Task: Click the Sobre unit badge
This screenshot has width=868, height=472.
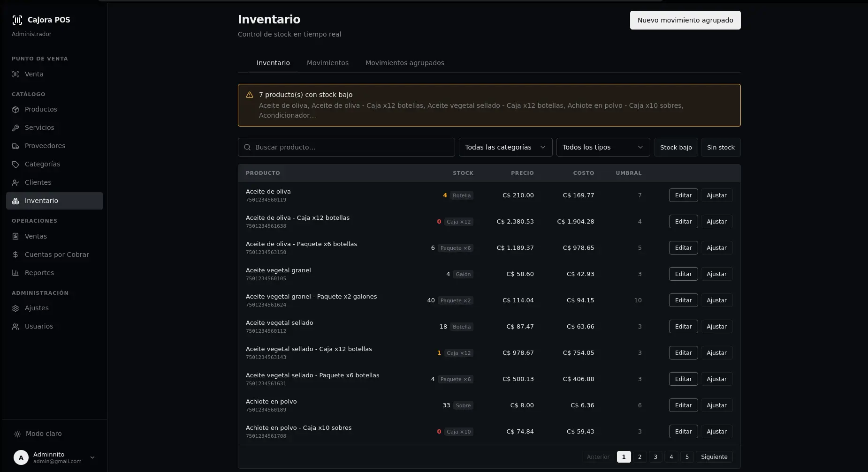Action: (463, 405)
